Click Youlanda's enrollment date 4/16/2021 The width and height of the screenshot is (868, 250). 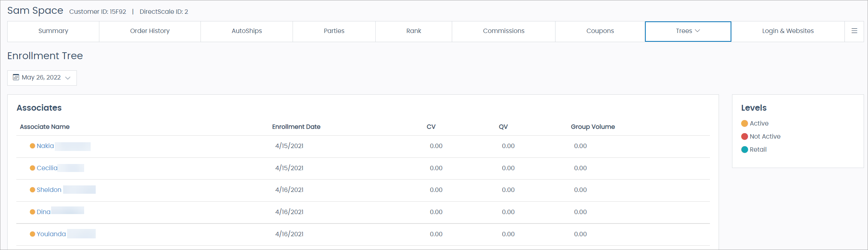click(289, 234)
